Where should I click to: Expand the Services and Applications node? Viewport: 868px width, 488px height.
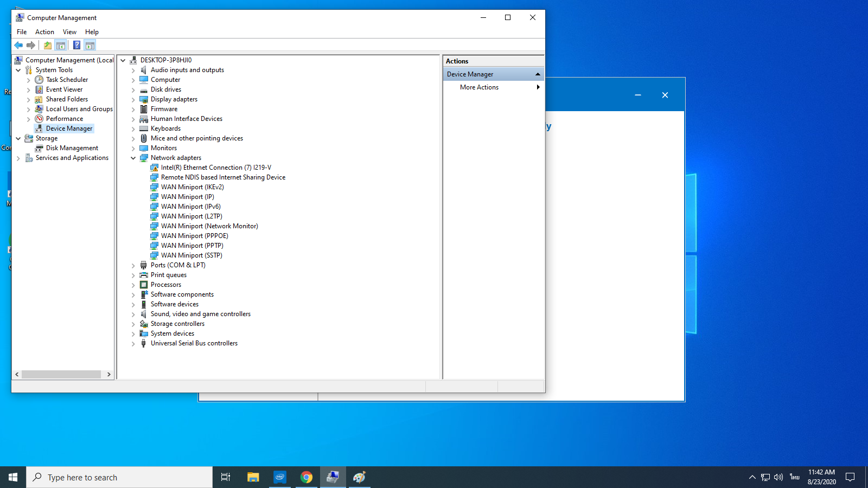(18, 158)
